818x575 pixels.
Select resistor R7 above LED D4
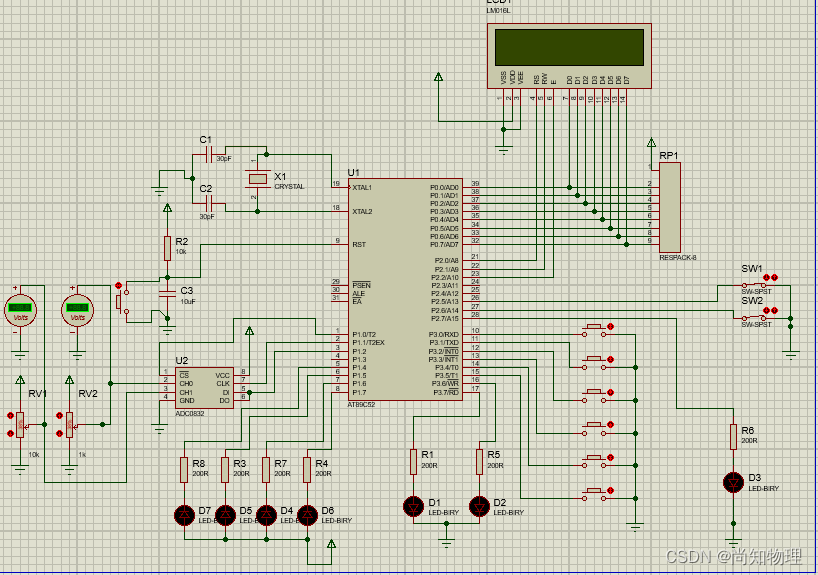[266, 470]
